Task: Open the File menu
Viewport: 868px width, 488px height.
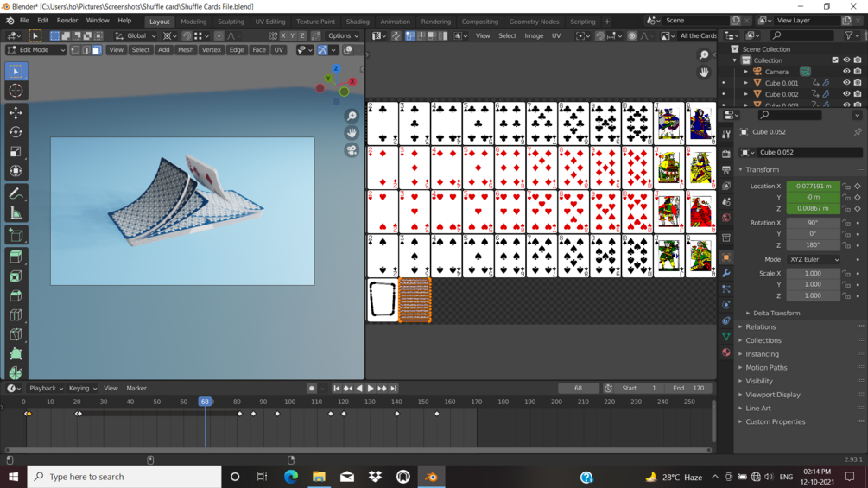Action: click(x=24, y=21)
